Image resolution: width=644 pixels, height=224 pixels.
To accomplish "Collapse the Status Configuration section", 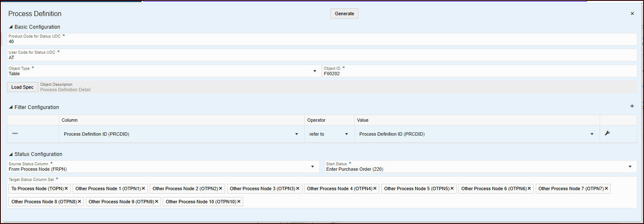I will [11, 154].
